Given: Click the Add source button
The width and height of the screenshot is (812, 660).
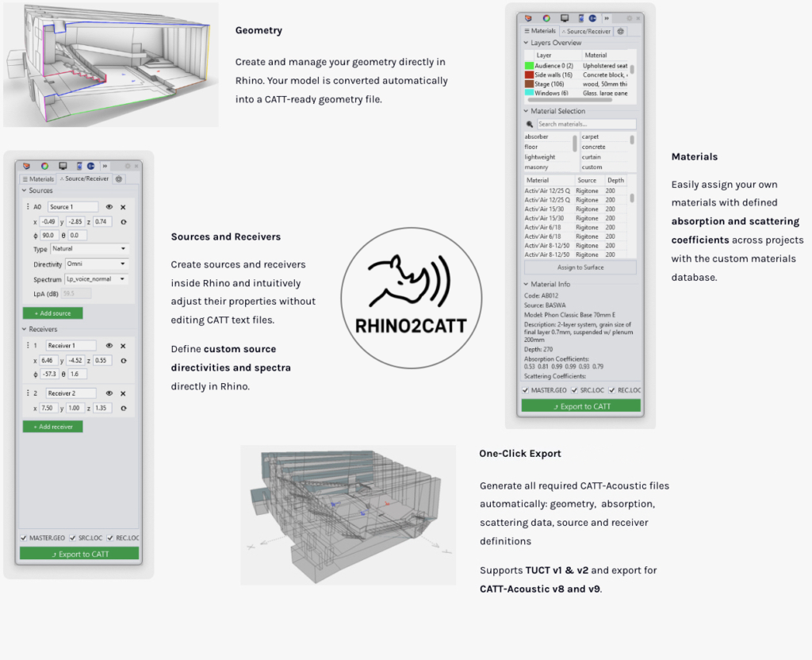Looking at the screenshot, I should 52,313.
